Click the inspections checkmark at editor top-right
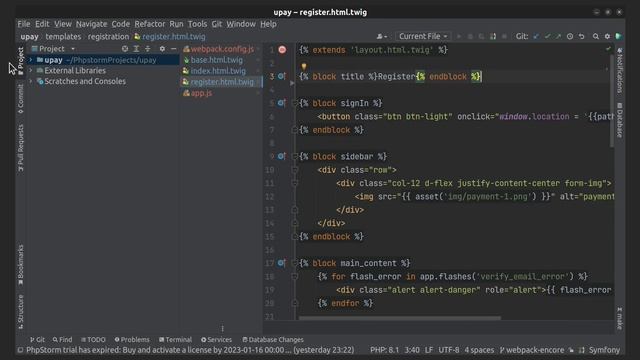Image resolution: width=640 pixels, height=360 pixels. [608, 49]
